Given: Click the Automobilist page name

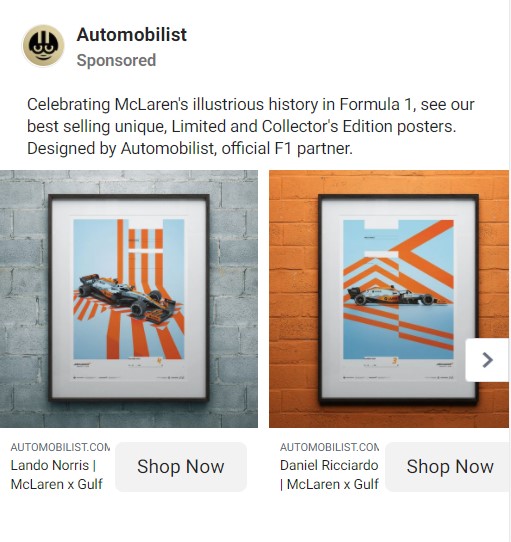Looking at the screenshot, I should pos(132,35).
